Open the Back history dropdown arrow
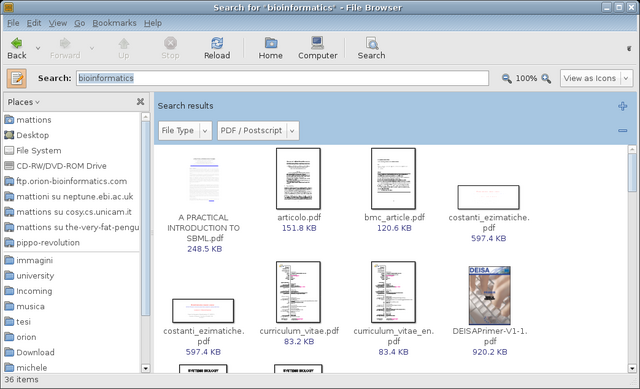640x389 pixels. 38,48
